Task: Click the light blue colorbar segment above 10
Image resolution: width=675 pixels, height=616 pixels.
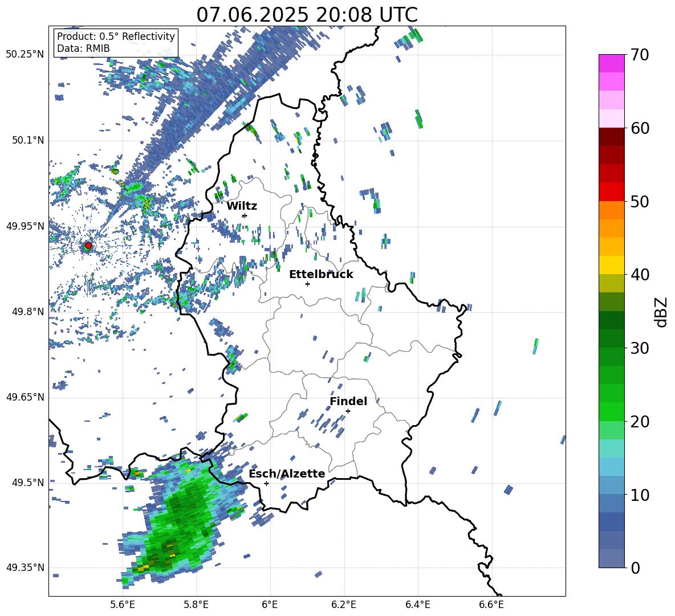Action: click(611, 467)
